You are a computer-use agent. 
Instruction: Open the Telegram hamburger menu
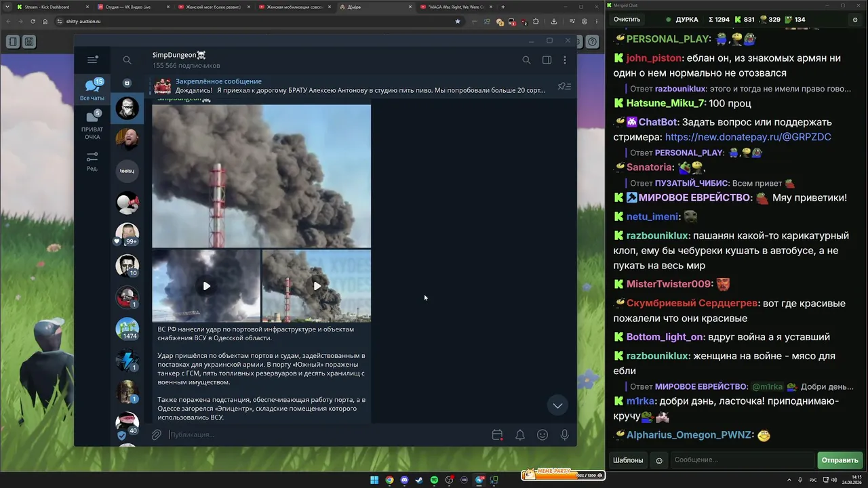pos(93,60)
